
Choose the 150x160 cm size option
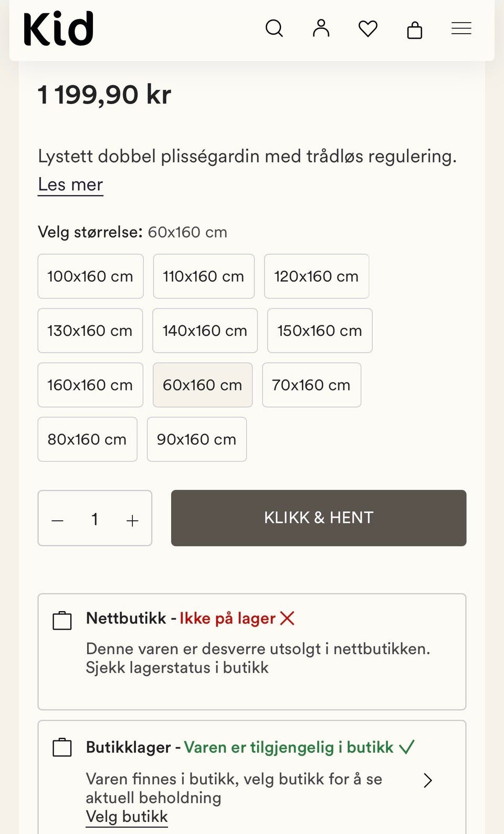(x=320, y=331)
